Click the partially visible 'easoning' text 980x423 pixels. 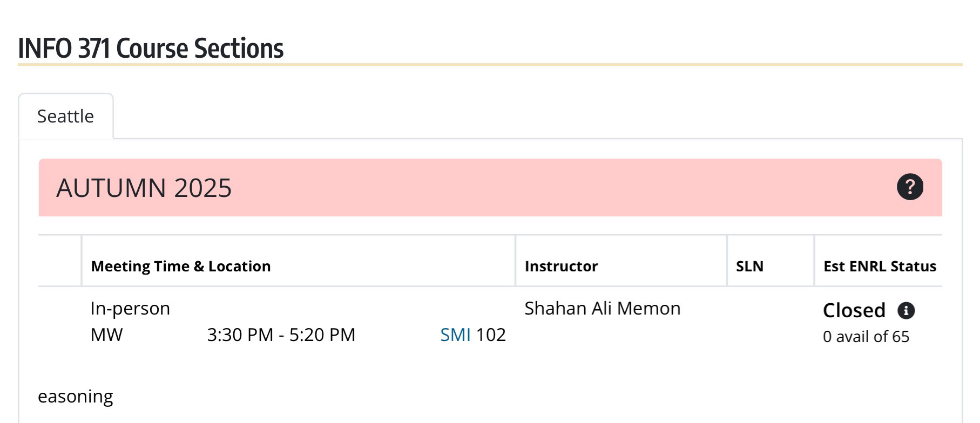[x=75, y=396]
